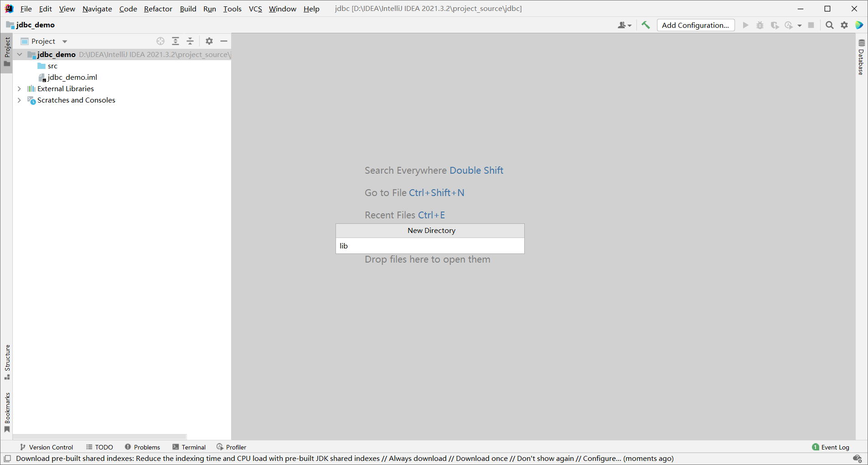Open the Refactor menu

pos(158,9)
